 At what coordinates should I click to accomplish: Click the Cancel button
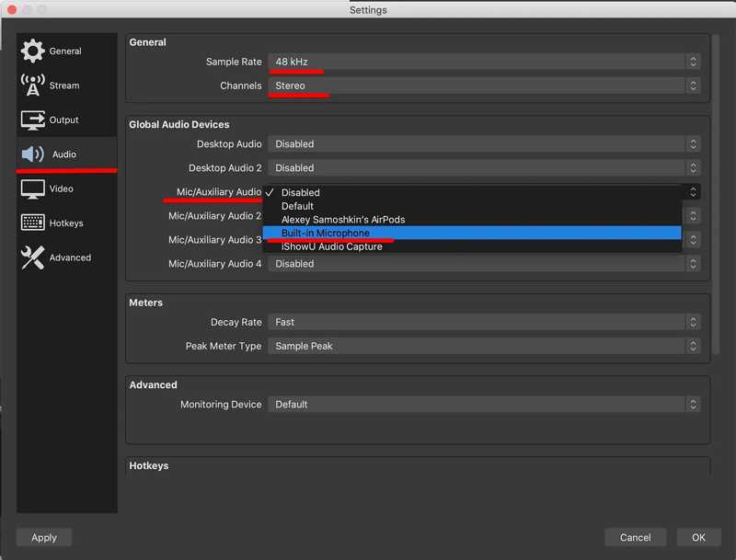tap(635, 537)
